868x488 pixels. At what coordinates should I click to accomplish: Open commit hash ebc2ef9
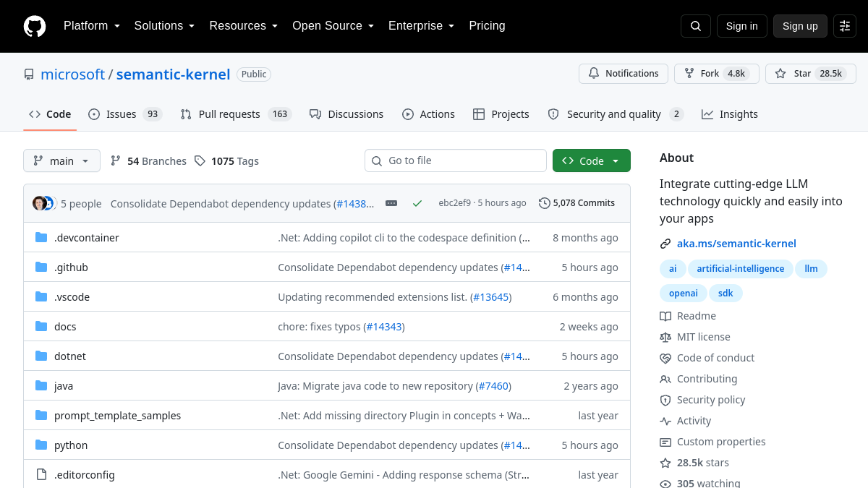[x=454, y=203]
